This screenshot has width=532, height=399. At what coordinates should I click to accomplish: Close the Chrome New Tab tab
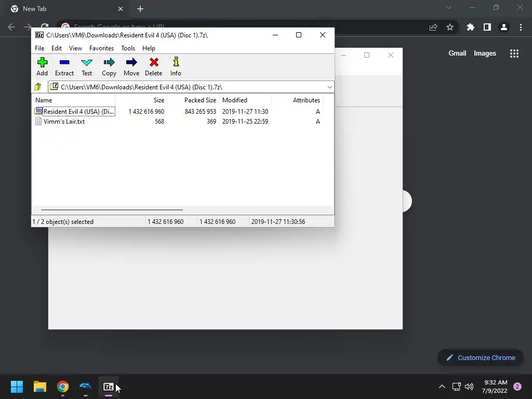point(121,9)
